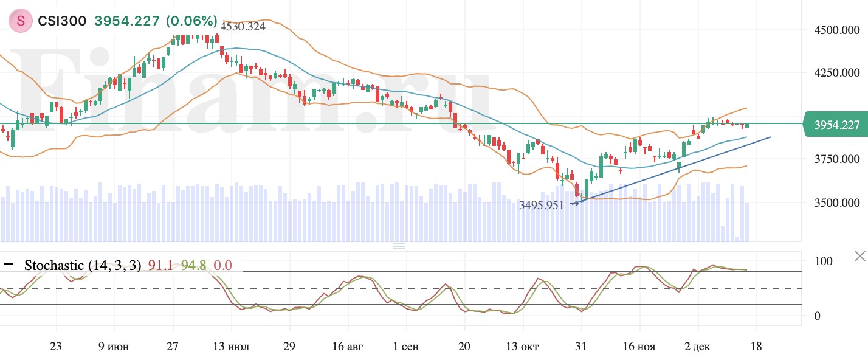Image resolution: width=868 pixels, height=360 pixels.
Task: Click the current price tag on right axis
Action: tap(836, 125)
